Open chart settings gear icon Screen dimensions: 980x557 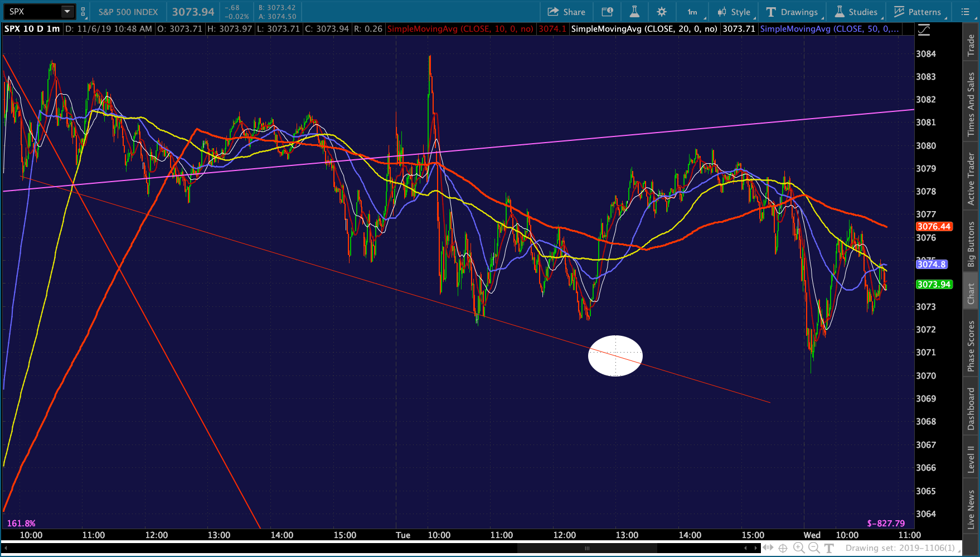(x=662, y=12)
